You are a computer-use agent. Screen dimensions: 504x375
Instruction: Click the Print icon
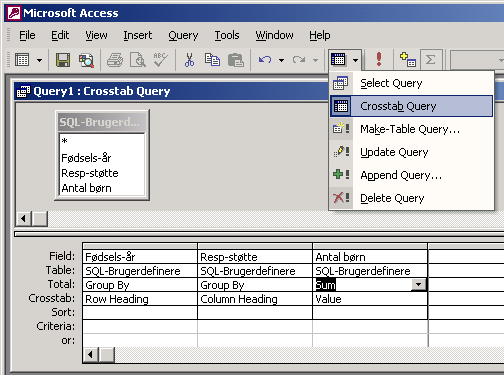pyautogui.click(x=115, y=60)
